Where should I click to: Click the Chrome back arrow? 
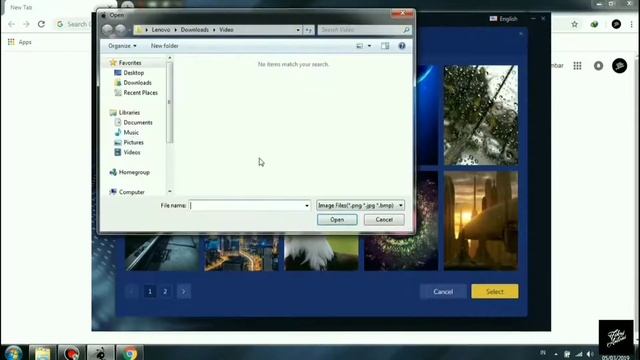tap(11, 24)
